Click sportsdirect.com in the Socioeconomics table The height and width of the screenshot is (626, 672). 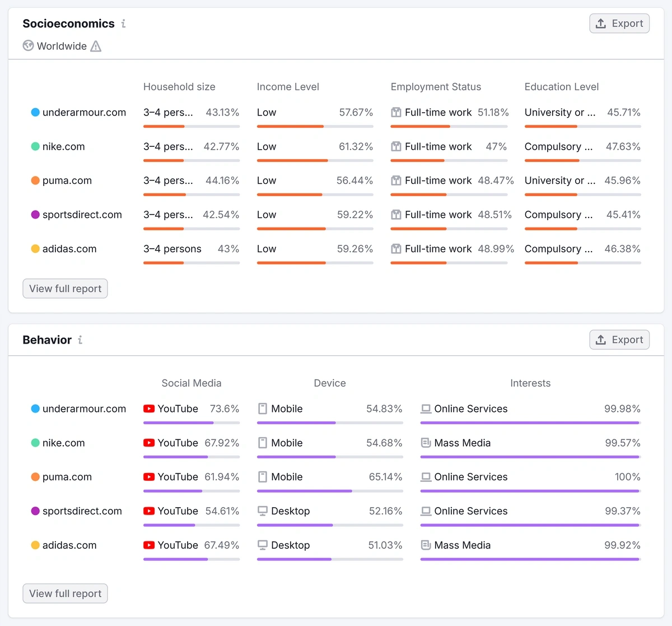click(82, 215)
